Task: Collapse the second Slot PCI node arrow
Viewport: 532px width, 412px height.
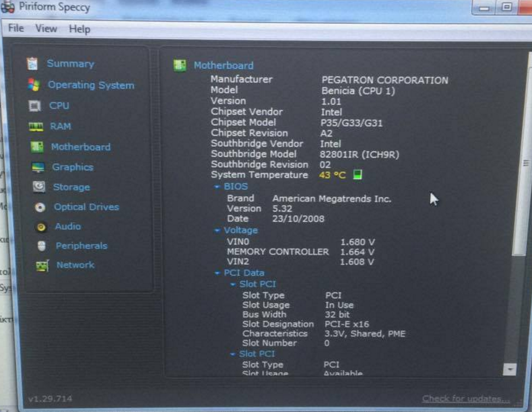Action: [x=233, y=354]
